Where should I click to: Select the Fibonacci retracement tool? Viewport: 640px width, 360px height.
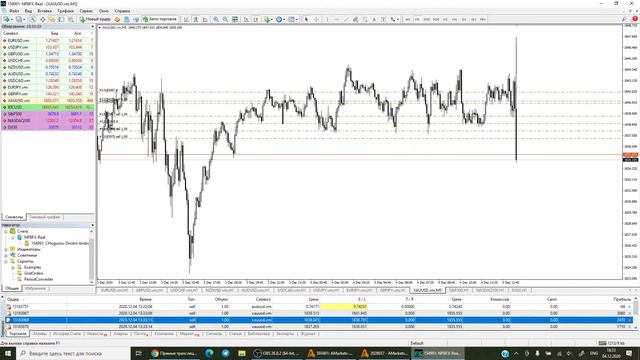[x=365, y=19]
